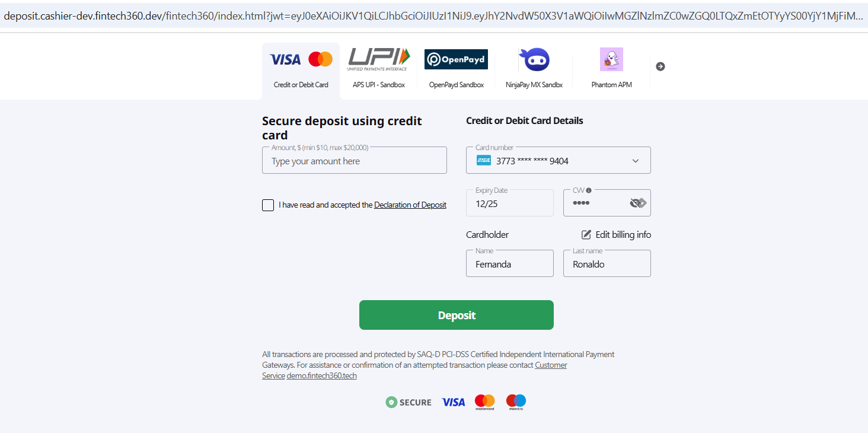Choose the UPI payment method logo
Screen dimensions: 868x433
coord(378,59)
